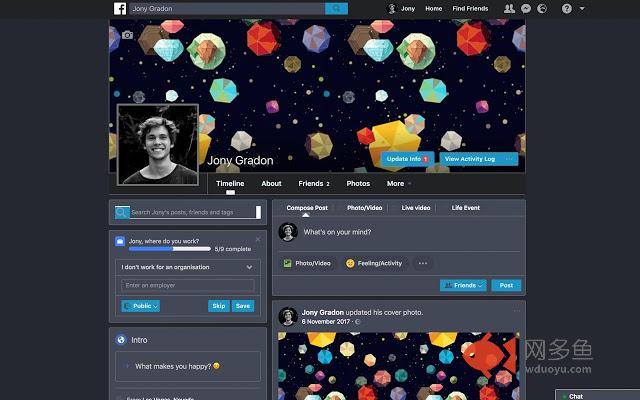Click the Skip button

pyautogui.click(x=219, y=306)
